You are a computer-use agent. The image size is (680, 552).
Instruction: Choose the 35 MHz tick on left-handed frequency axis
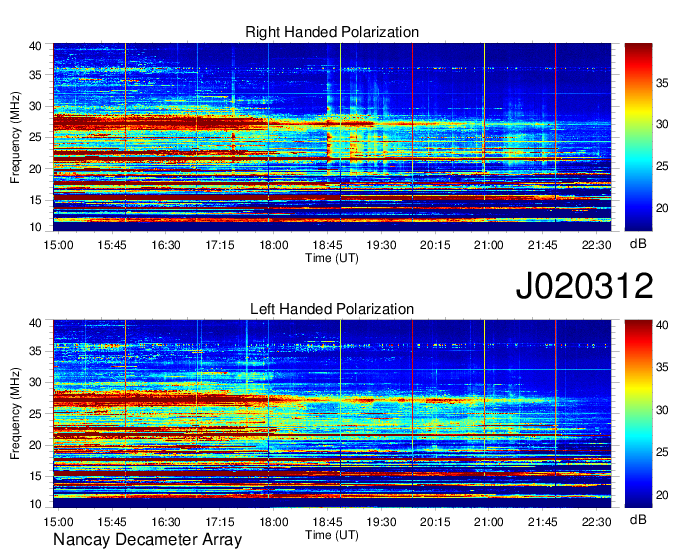pos(35,351)
